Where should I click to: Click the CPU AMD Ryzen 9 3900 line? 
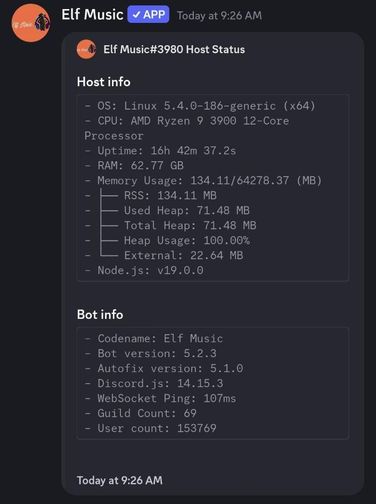(187, 128)
